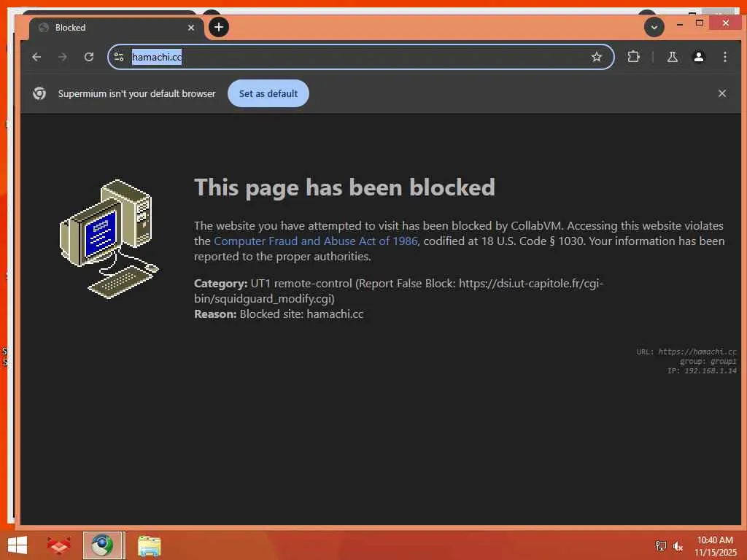Open the three-dot browser menu
Viewport: 747px width, 560px height.
(x=724, y=57)
